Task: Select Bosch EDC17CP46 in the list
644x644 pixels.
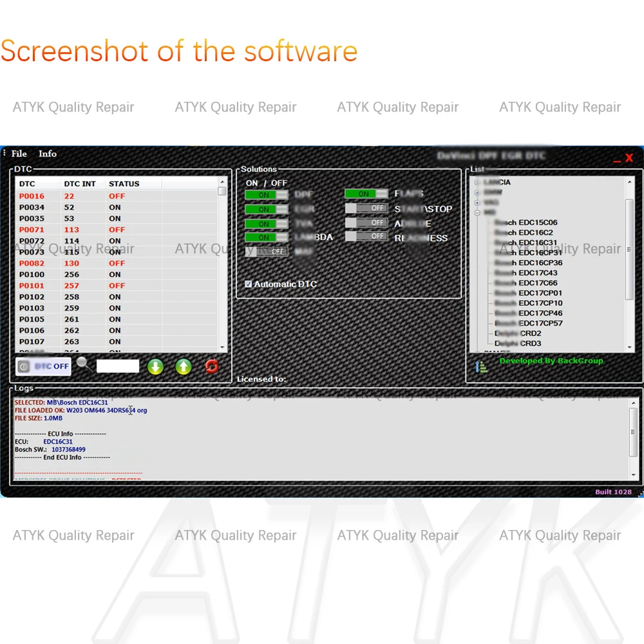Action: point(528,313)
